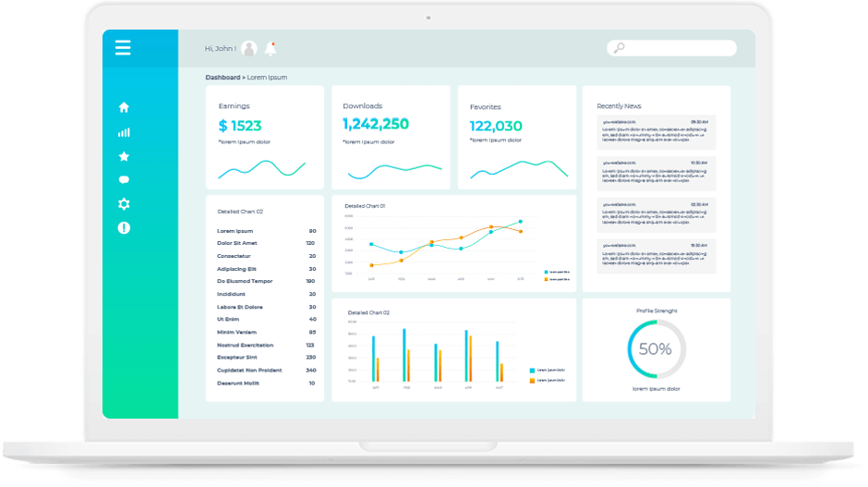Click the teal legend swatch in bar chart

(x=532, y=370)
